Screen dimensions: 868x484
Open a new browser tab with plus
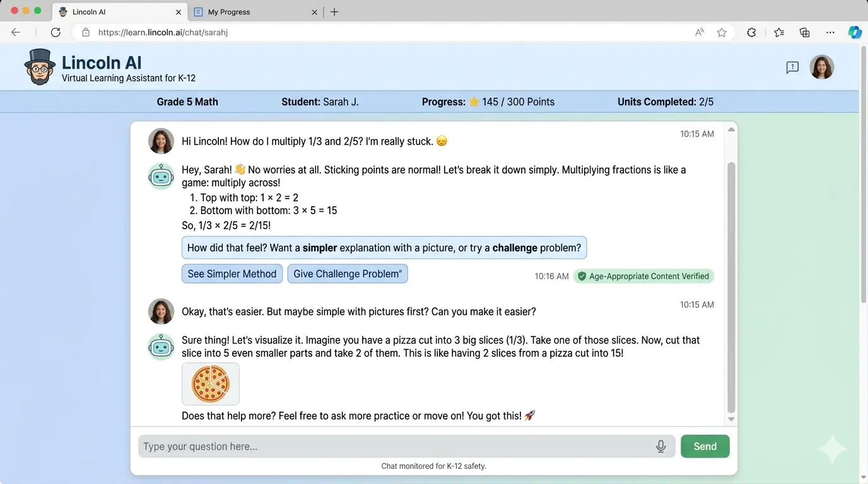(x=334, y=11)
